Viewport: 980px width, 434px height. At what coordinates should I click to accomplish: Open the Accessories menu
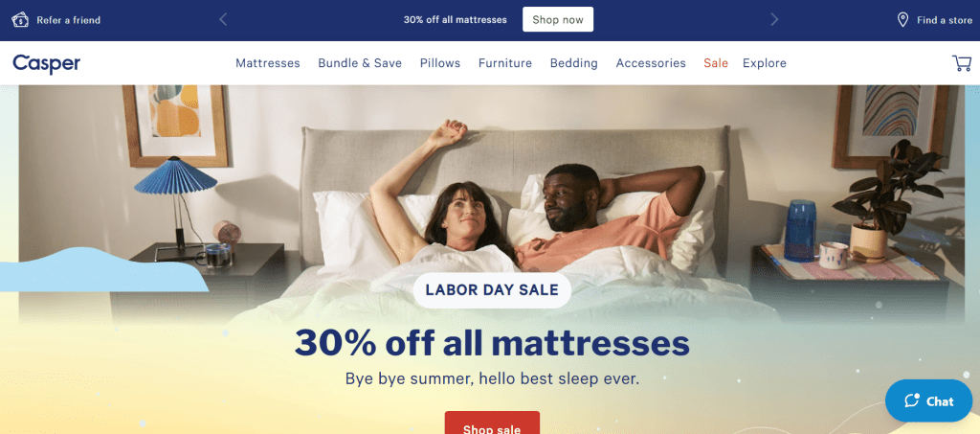[x=651, y=63]
